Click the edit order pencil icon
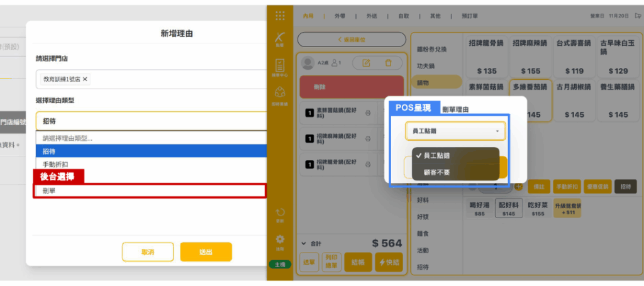This screenshot has width=644, height=286. (x=367, y=62)
